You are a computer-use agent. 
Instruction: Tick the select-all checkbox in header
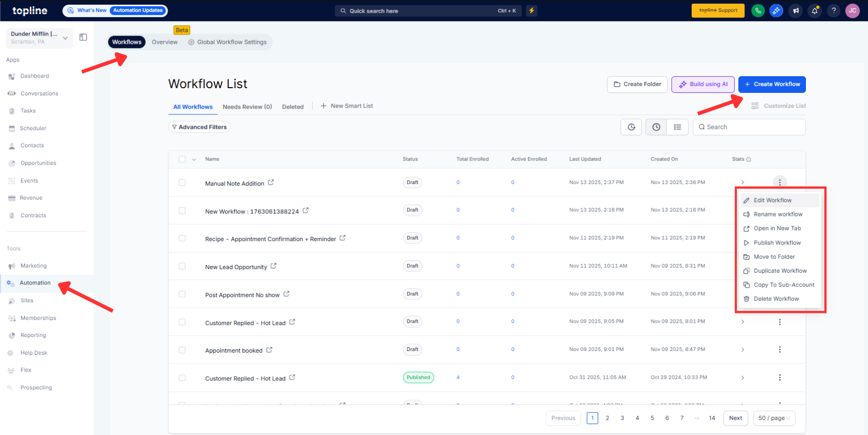point(182,159)
